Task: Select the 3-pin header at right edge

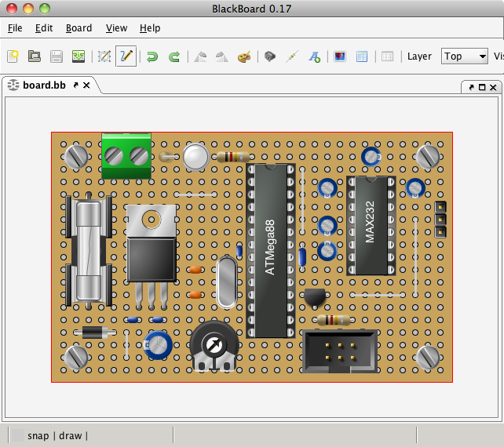Action: pos(440,220)
